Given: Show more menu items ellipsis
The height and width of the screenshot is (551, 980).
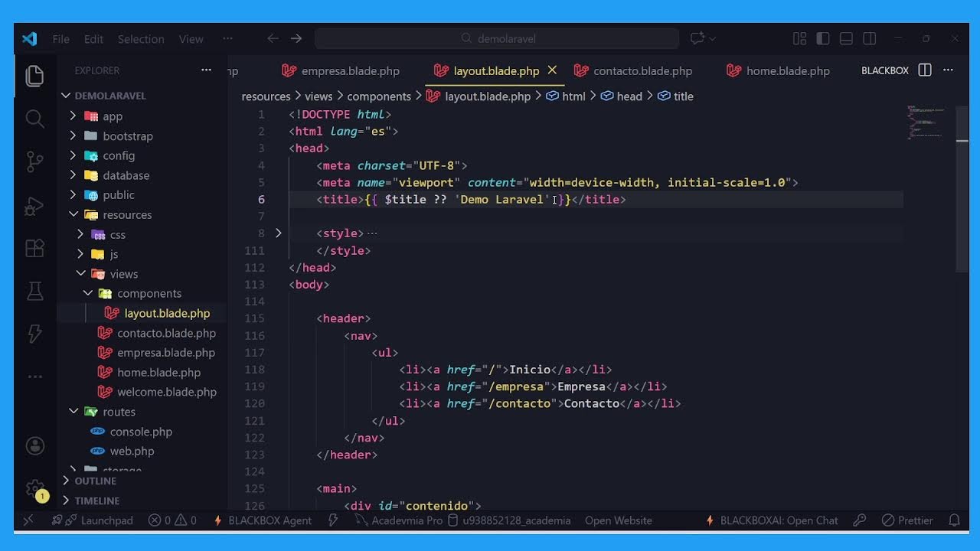Looking at the screenshot, I should (227, 38).
